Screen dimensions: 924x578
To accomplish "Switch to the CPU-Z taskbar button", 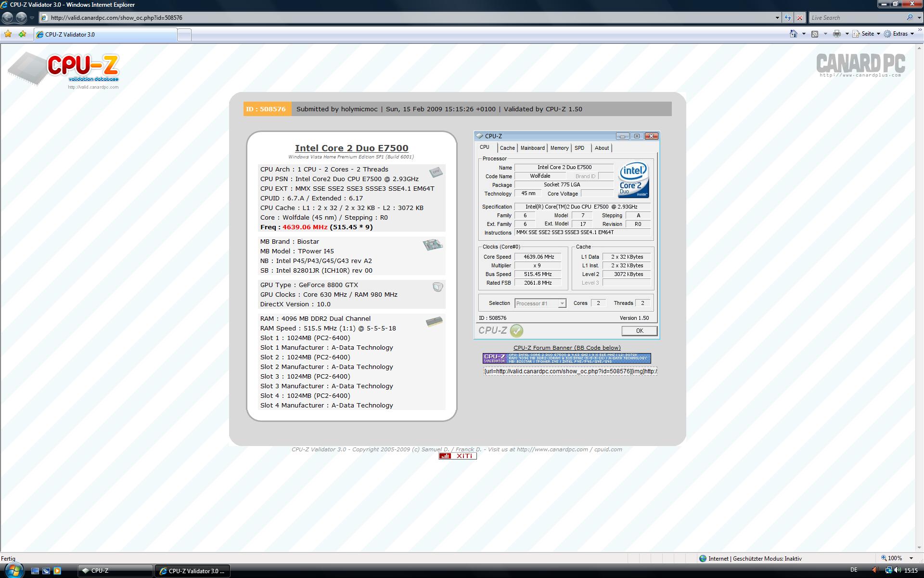I will (x=115, y=571).
